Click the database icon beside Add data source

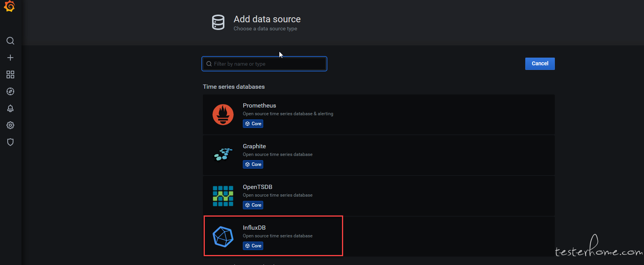pos(218,22)
